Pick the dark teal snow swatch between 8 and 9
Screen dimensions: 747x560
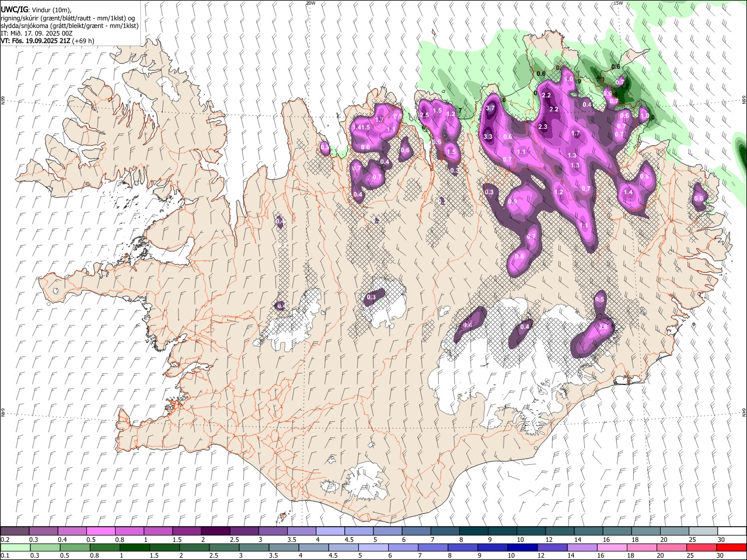coord(474,531)
